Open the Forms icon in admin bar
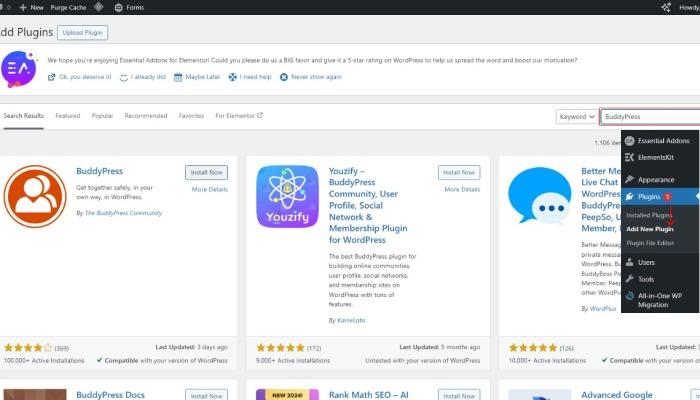Viewport: 700px width, 400px height. (x=118, y=8)
